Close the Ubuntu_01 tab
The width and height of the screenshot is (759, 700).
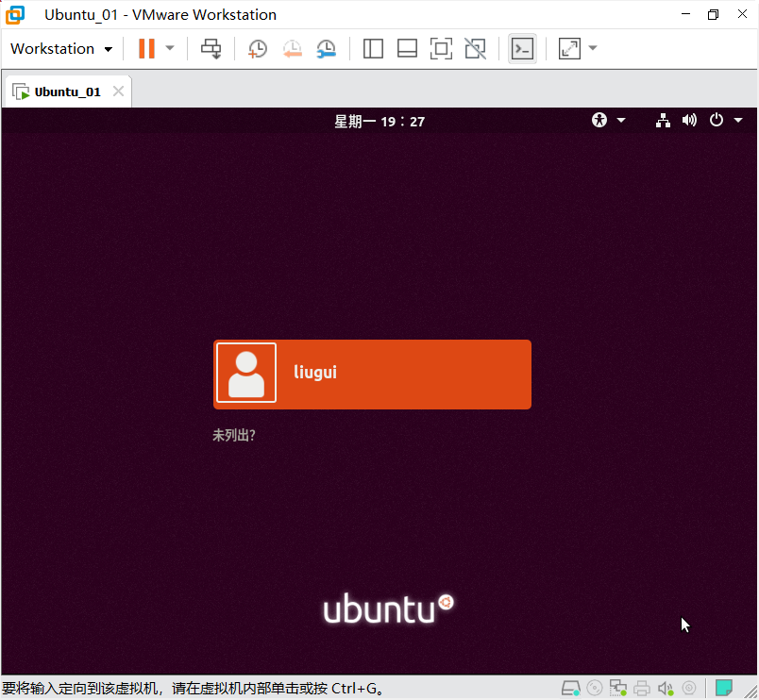(119, 91)
